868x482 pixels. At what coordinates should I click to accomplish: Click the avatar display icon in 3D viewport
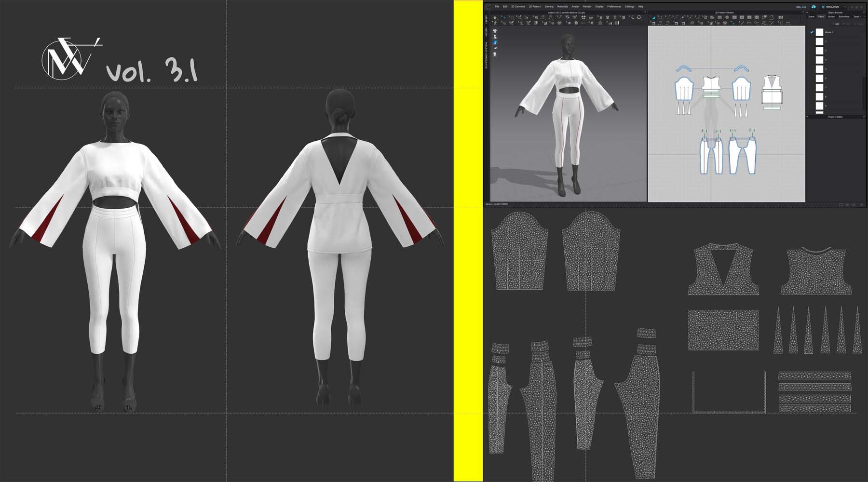(x=495, y=37)
